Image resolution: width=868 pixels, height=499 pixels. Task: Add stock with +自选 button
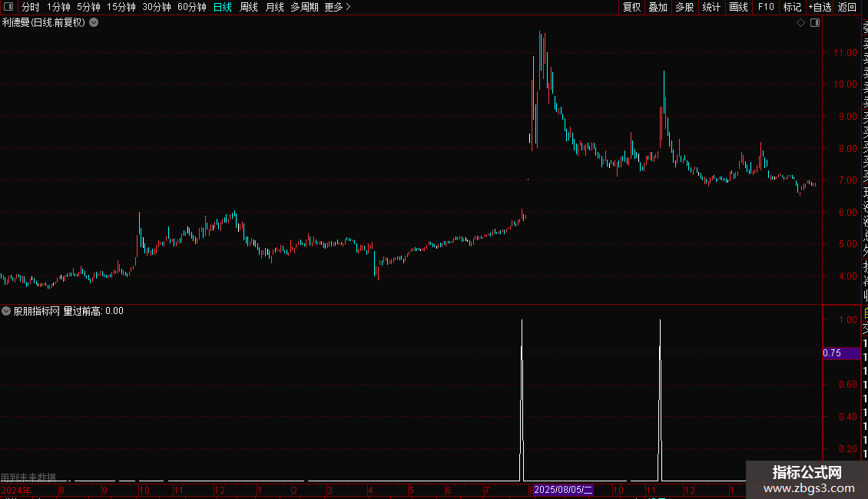coord(820,7)
